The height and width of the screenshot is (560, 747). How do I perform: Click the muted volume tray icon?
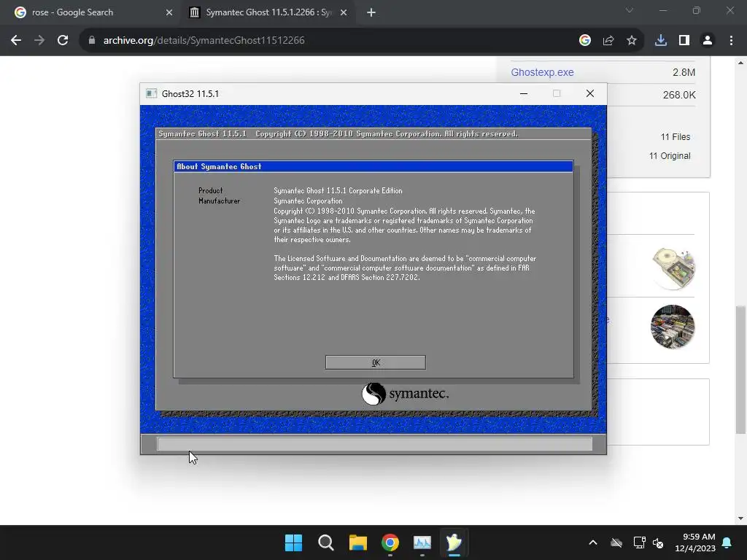pos(658,542)
